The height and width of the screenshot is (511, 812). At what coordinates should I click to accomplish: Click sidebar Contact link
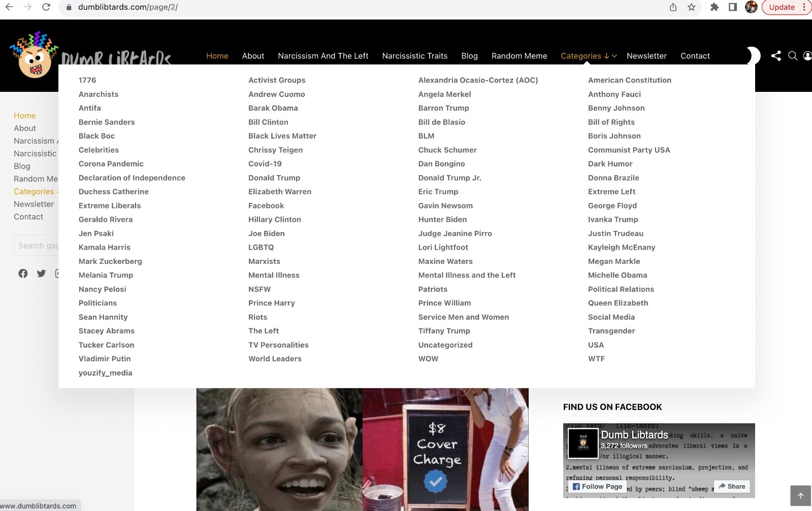tap(28, 217)
